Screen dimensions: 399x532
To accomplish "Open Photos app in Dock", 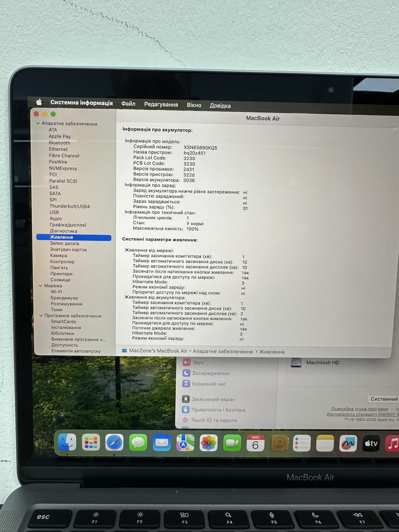I will point(208,443).
